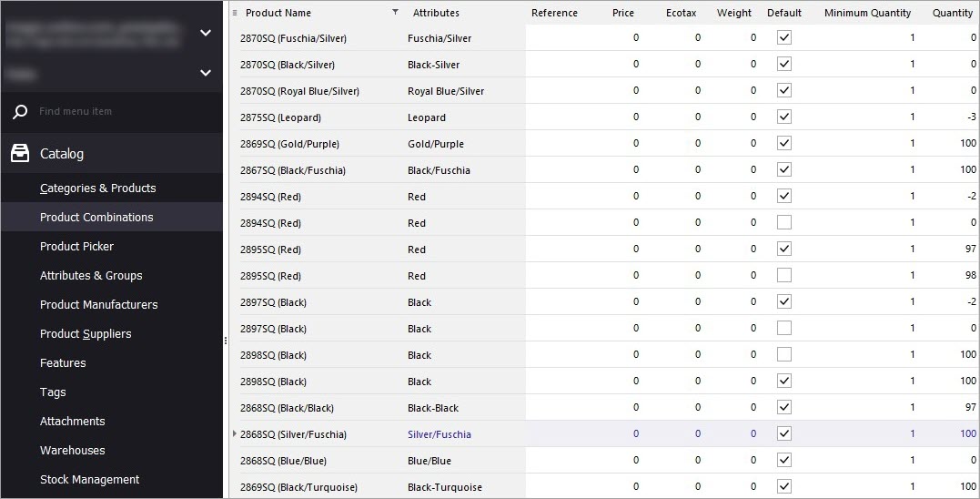This screenshot has width=980, height=499.
Task: Uncheck Default for 2870SQ (Royal Blue/Silver)
Action: pos(784,90)
